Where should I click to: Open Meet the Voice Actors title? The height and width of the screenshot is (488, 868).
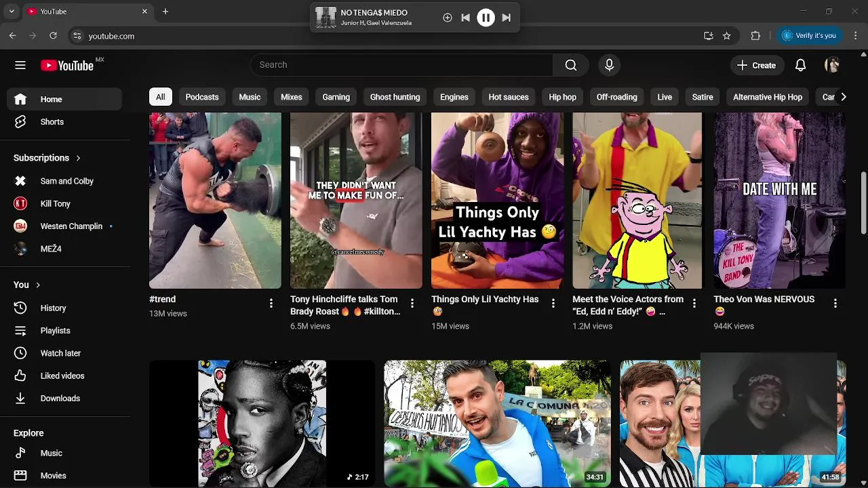pyautogui.click(x=628, y=305)
